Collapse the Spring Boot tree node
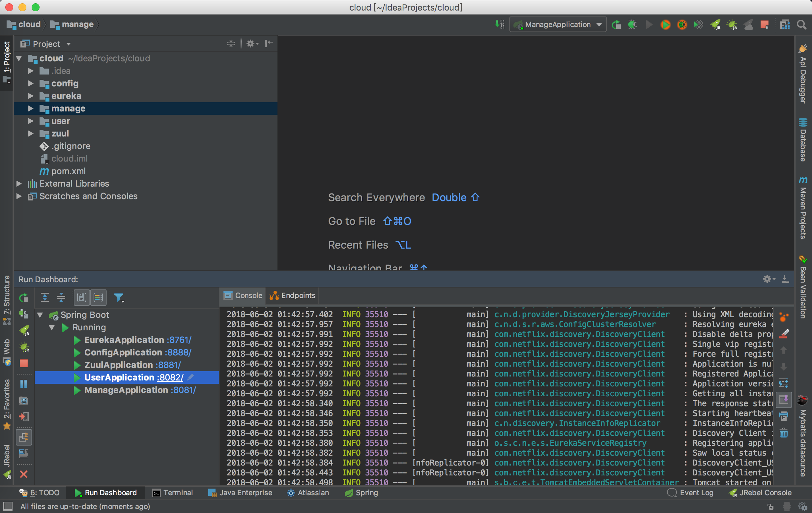Screen dimensions: 812x513 [40, 315]
